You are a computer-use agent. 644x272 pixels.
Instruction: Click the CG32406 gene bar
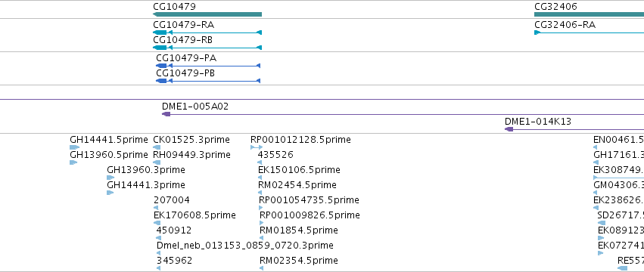[589, 14]
